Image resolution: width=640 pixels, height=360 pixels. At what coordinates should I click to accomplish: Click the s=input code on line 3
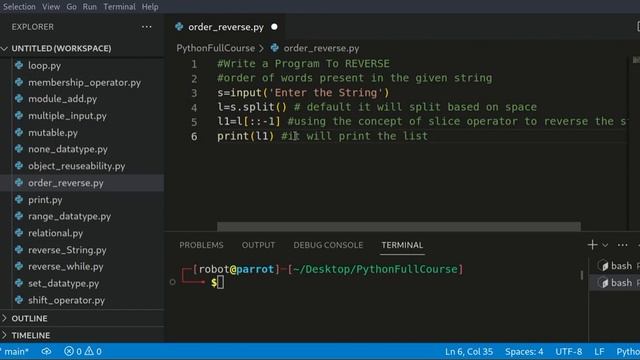pyautogui.click(x=303, y=93)
